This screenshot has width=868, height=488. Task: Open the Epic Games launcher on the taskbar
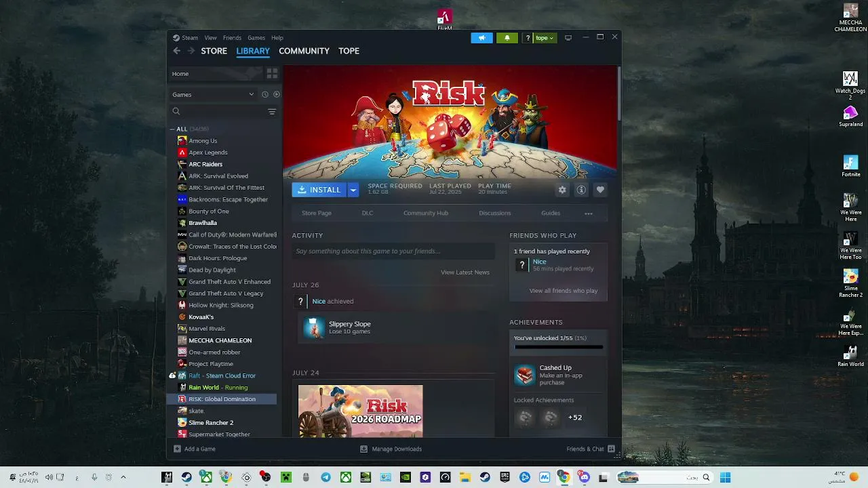click(505, 477)
